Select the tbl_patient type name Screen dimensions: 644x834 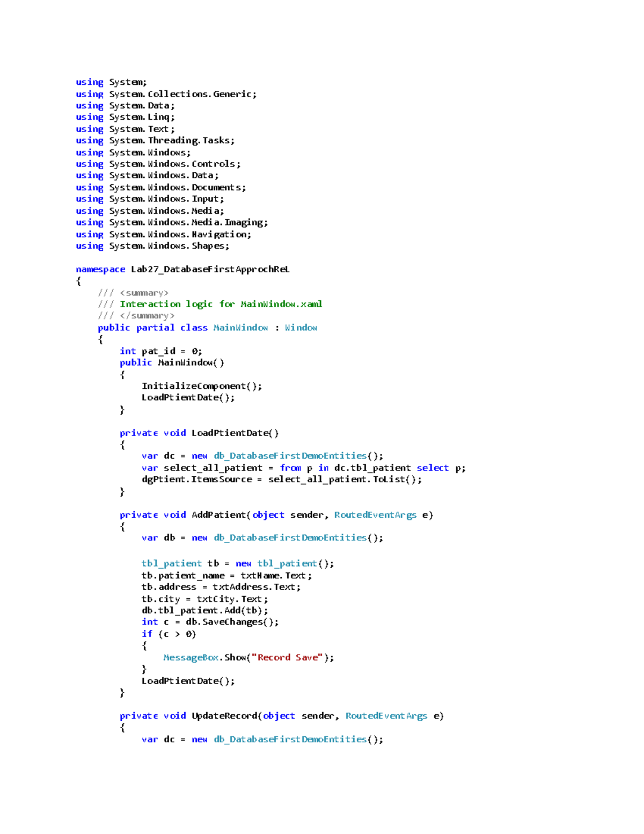click(172, 563)
